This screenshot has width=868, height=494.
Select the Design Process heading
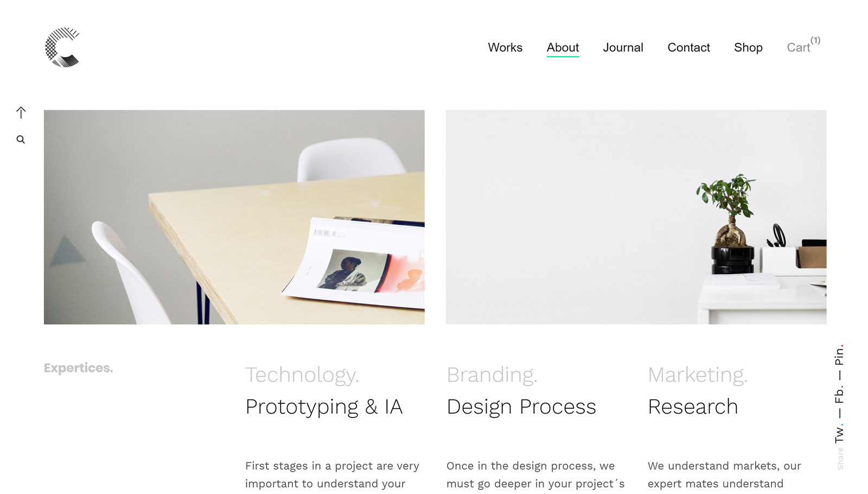(x=521, y=407)
